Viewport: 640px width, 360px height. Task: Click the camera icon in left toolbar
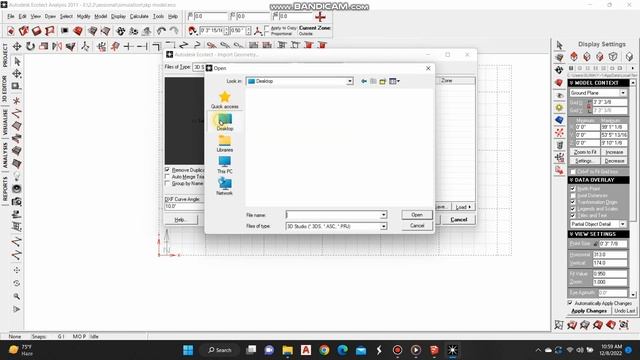(17, 201)
